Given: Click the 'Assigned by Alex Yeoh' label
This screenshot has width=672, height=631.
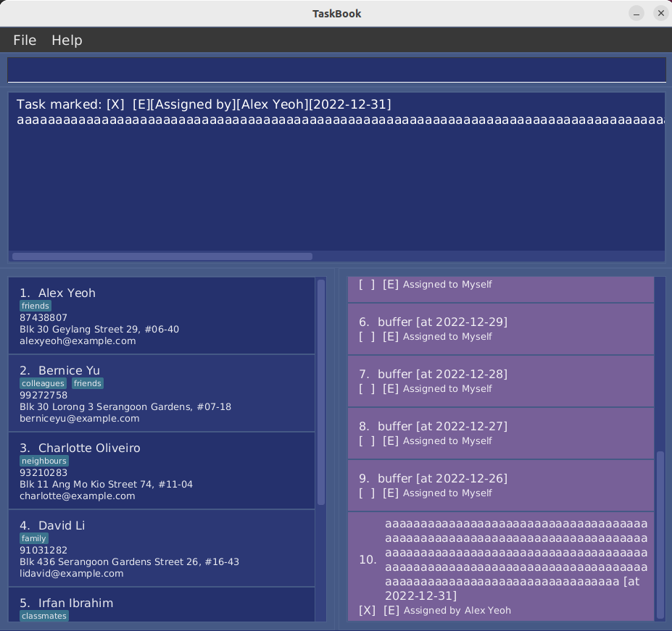Looking at the screenshot, I should 457,611.
